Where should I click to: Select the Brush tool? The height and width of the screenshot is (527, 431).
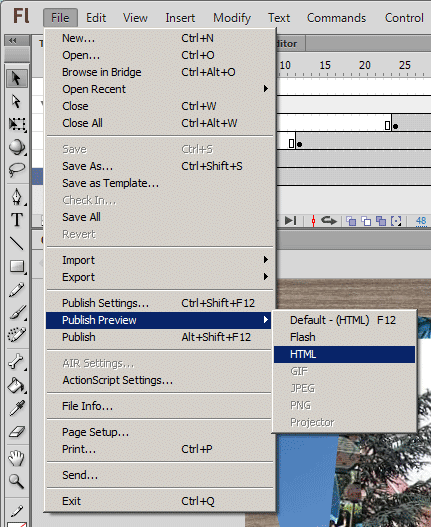16,312
